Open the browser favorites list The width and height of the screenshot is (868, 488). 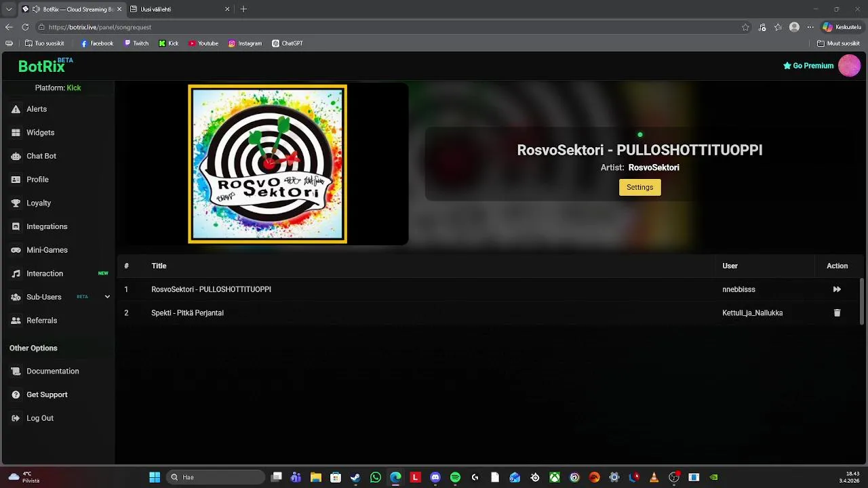click(778, 27)
